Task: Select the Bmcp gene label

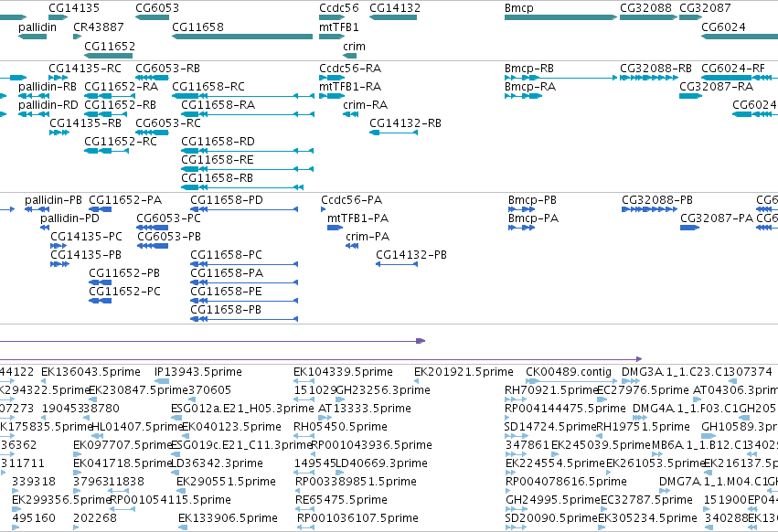Action: pos(518,8)
